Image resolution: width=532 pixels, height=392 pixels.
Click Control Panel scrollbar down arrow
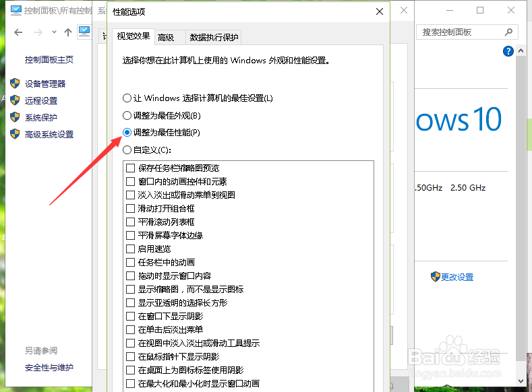pos(521,381)
